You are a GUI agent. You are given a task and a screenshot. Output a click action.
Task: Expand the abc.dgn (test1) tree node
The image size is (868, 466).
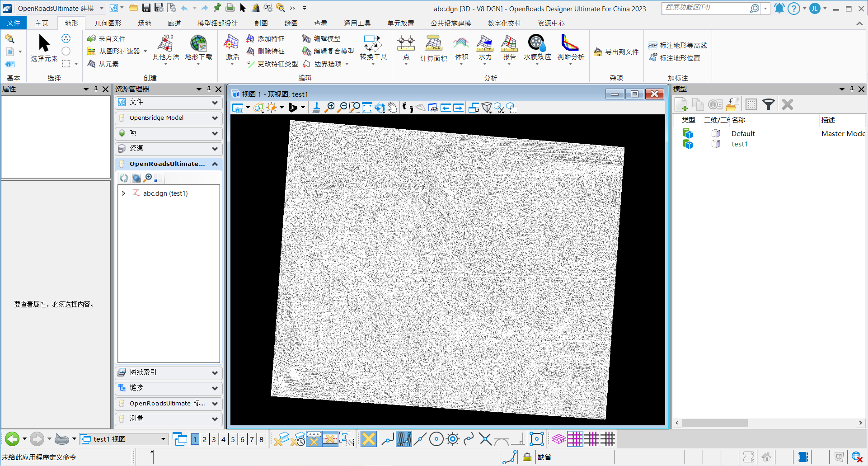123,193
